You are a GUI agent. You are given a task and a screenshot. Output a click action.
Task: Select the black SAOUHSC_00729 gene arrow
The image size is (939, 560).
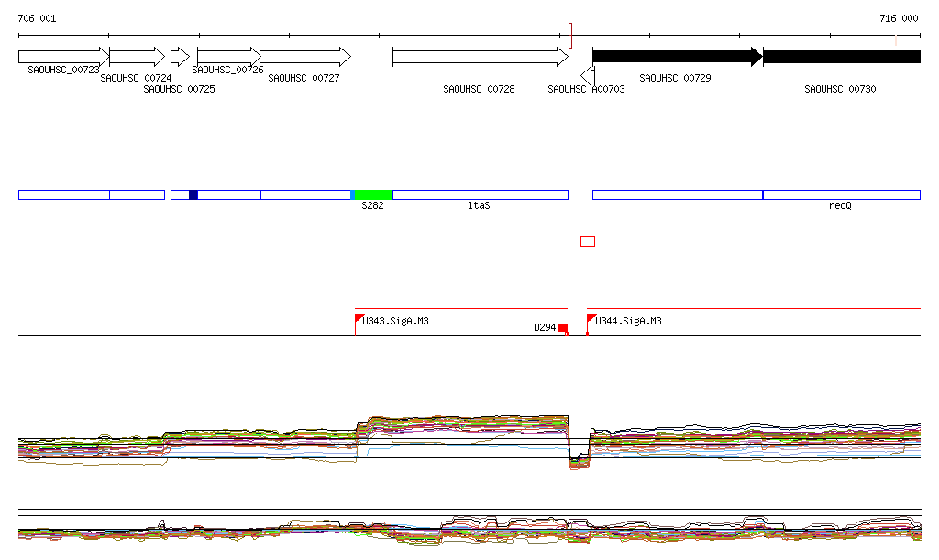point(678,57)
